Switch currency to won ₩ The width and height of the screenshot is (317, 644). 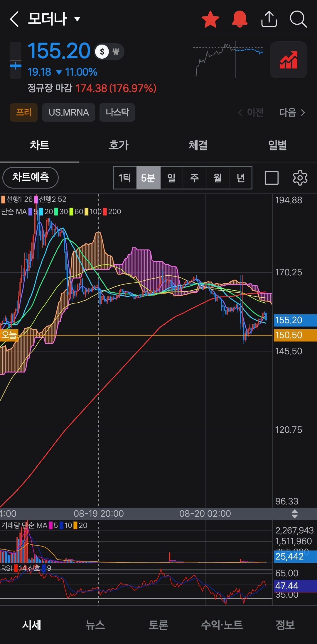(x=116, y=52)
